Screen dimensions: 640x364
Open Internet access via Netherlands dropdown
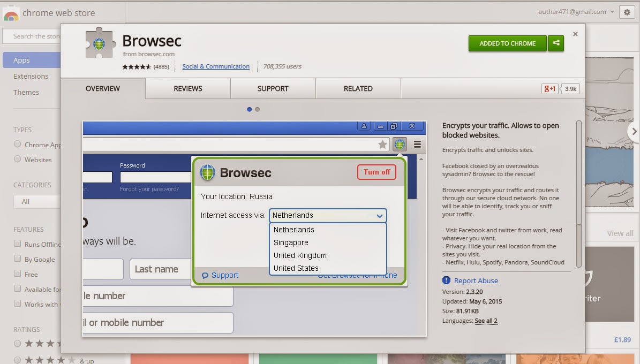tap(327, 216)
